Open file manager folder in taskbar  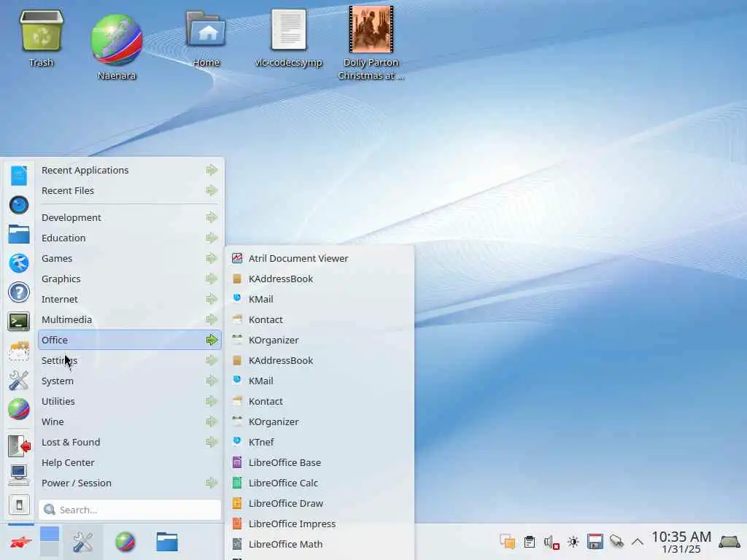167,542
